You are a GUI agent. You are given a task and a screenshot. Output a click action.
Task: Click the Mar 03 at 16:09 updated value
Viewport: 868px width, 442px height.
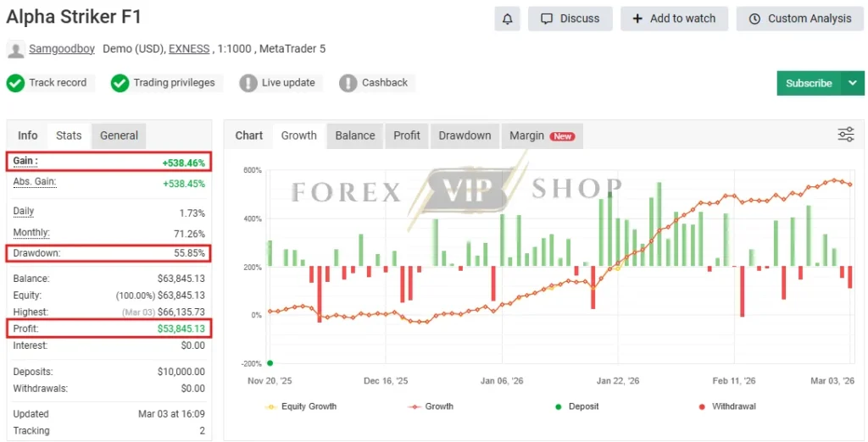171,414
